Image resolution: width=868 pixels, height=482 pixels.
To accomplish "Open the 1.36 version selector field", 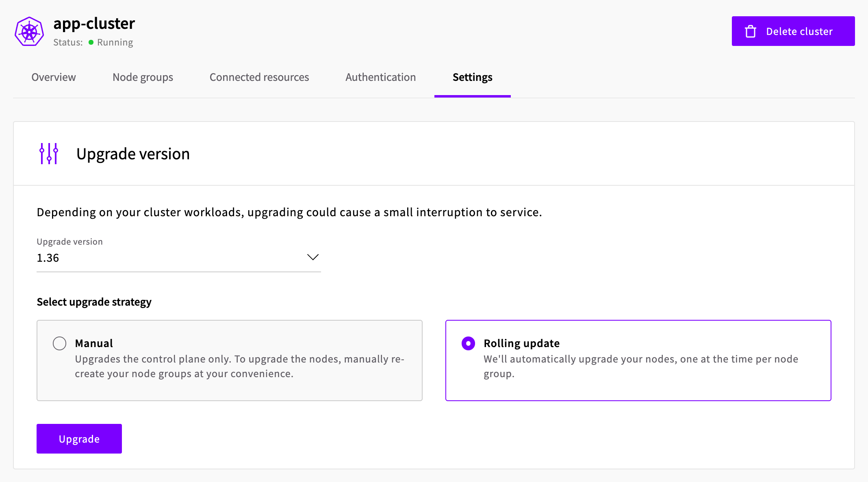I will (x=179, y=258).
